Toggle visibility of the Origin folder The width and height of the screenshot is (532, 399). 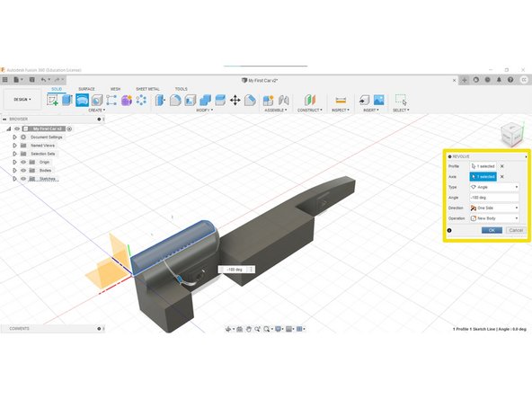click(23, 162)
